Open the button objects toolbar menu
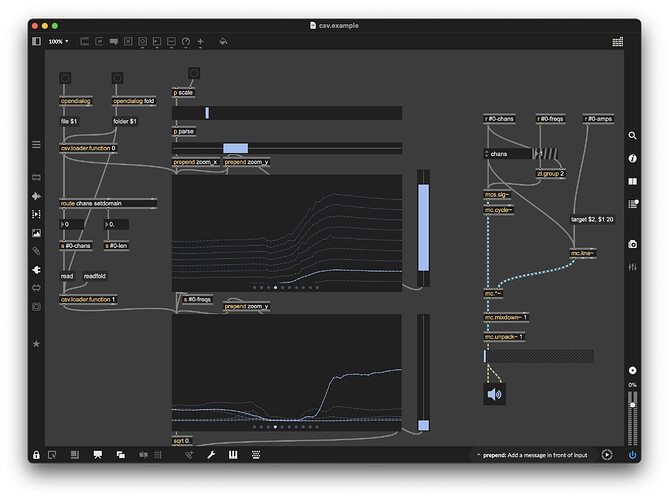 click(x=143, y=42)
